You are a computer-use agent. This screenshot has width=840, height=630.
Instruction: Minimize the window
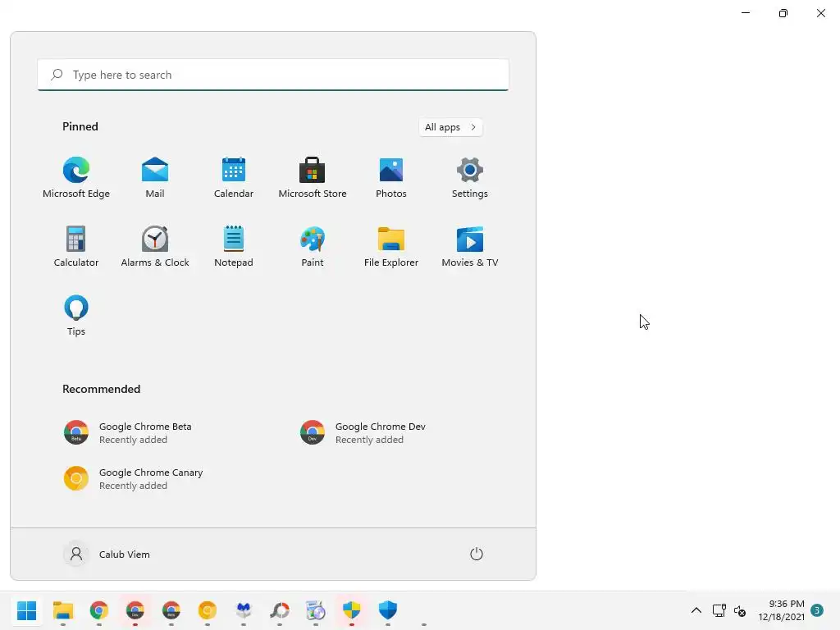tap(746, 13)
